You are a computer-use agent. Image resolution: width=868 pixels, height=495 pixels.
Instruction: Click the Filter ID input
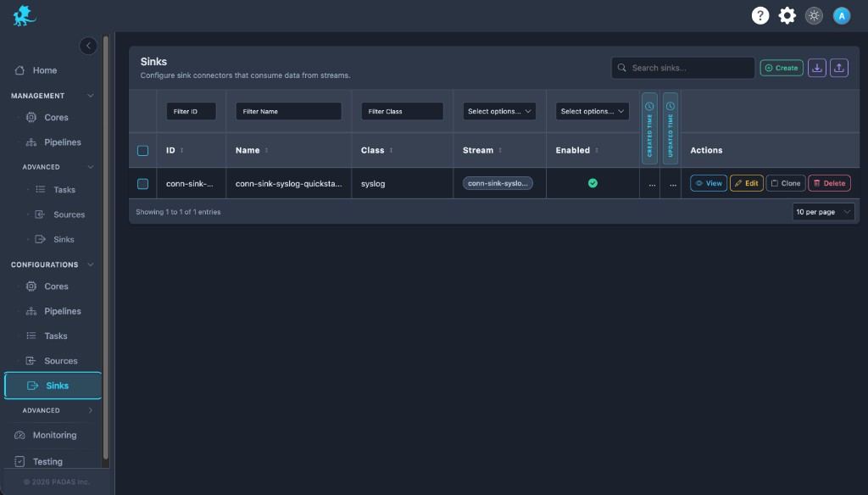tap(191, 111)
